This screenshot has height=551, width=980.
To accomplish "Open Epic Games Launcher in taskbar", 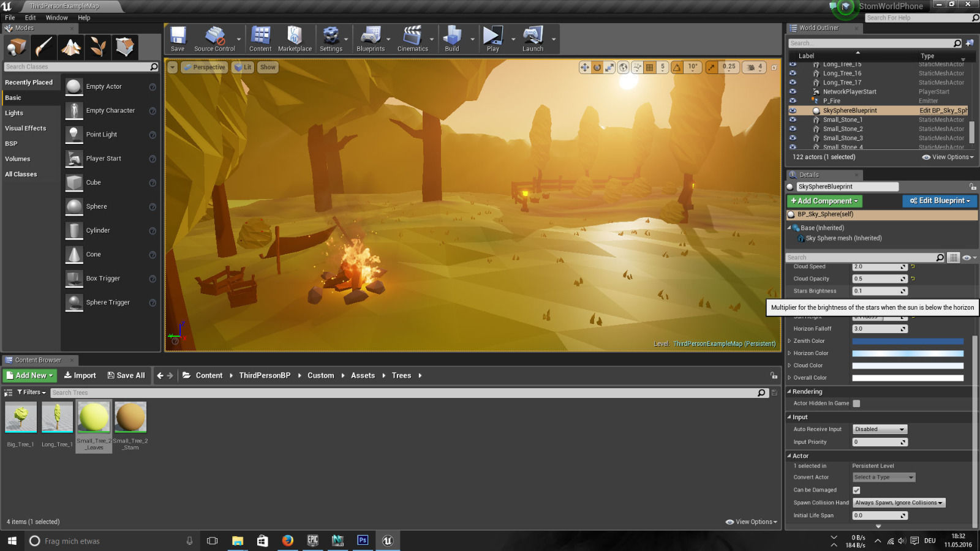I will (312, 541).
